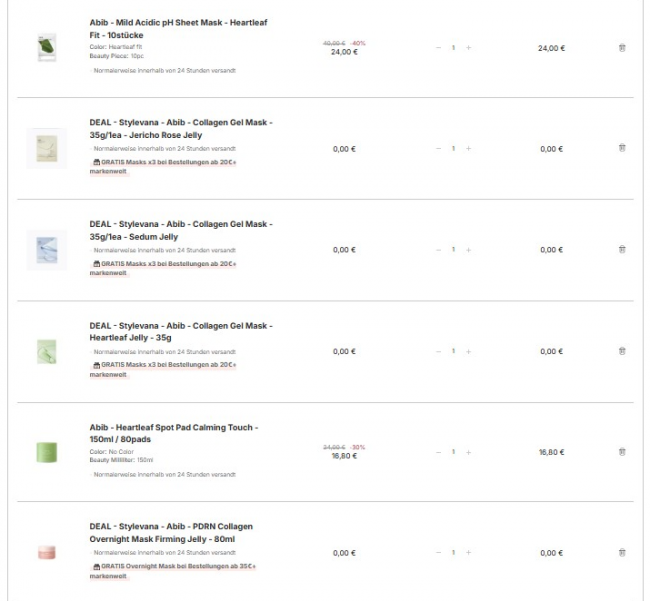Viewport: 650px width, 601px height.
Task: Click the pink Overnight Mask jar thumbnail
Action: pyautogui.click(x=46, y=552)
